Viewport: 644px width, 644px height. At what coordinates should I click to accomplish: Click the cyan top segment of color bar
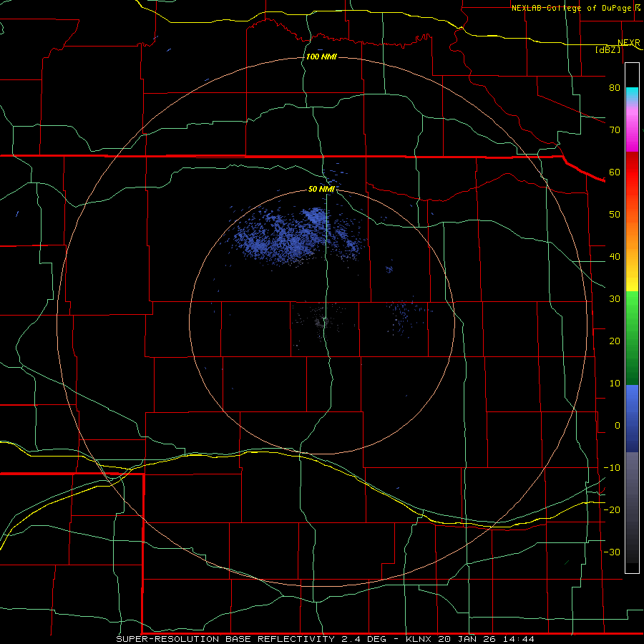(632, 94)
